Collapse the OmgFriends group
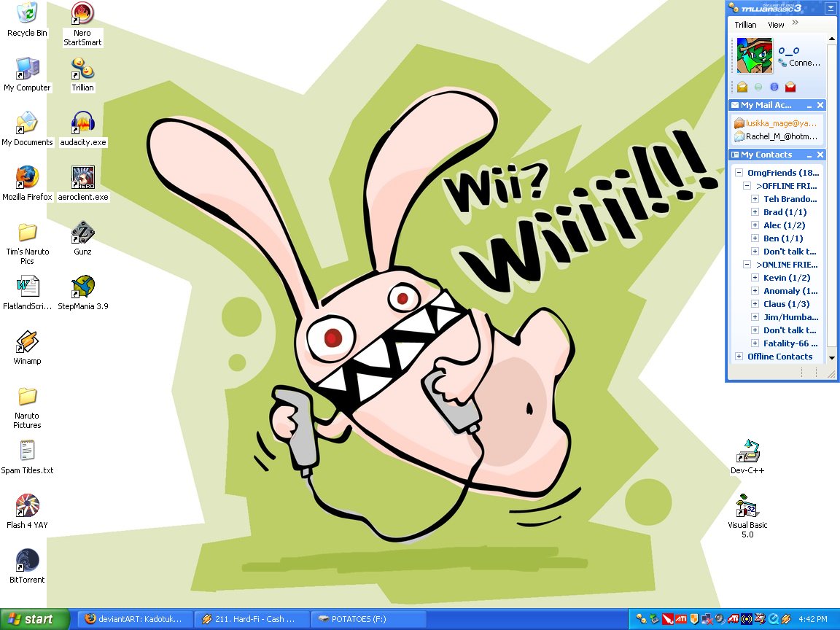The height and width of the screenshot is (630, 840). [739, 173]
